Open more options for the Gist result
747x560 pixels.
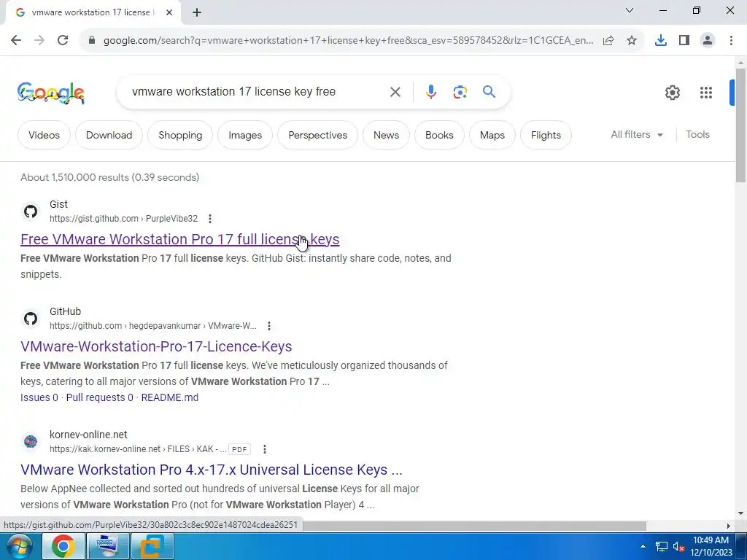210,219
